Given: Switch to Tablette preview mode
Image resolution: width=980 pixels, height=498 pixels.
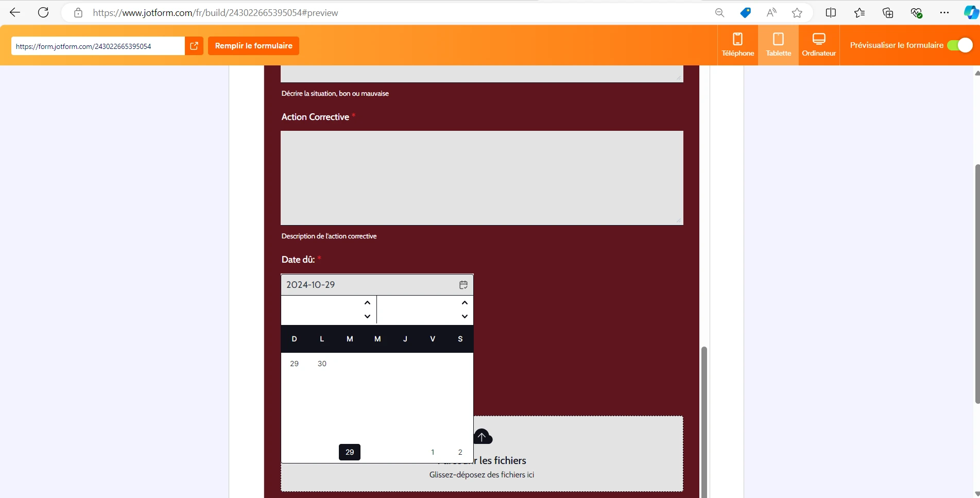Looking at the screenshot, I should pyautogui.click(x=778, y=44).
